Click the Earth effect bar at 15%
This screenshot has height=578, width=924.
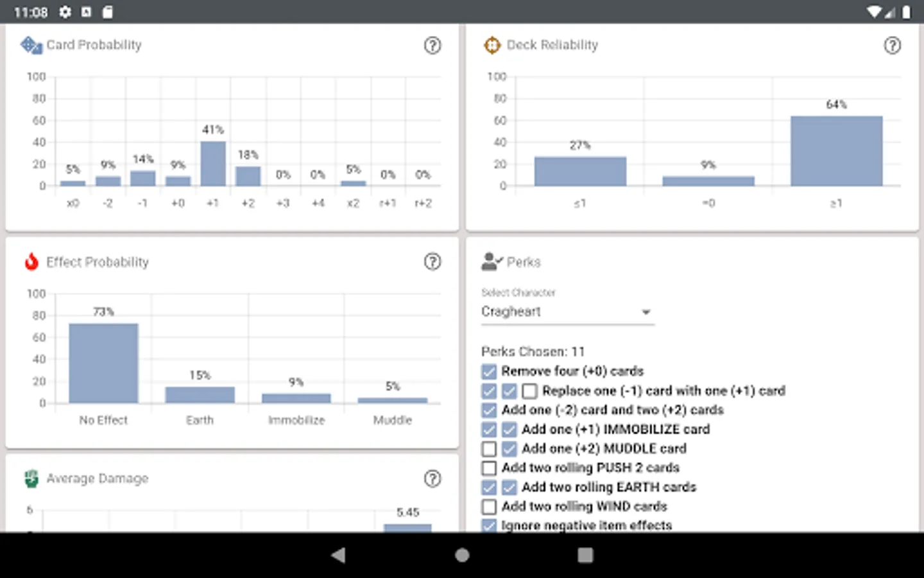pos(200,395)
